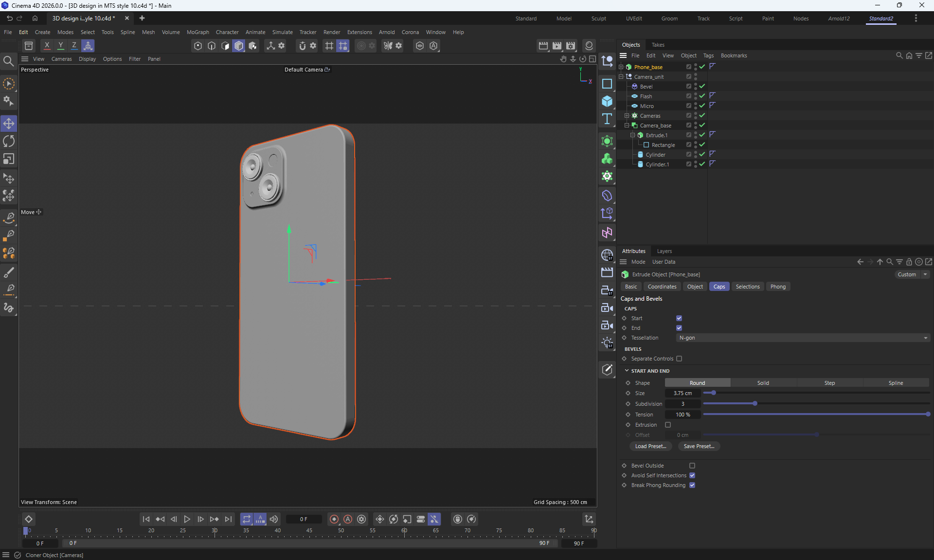Screen dimensions: 934x560
Task: Click the Record Active Objects button
Action: pyautogui.click(x=334, y=519)
